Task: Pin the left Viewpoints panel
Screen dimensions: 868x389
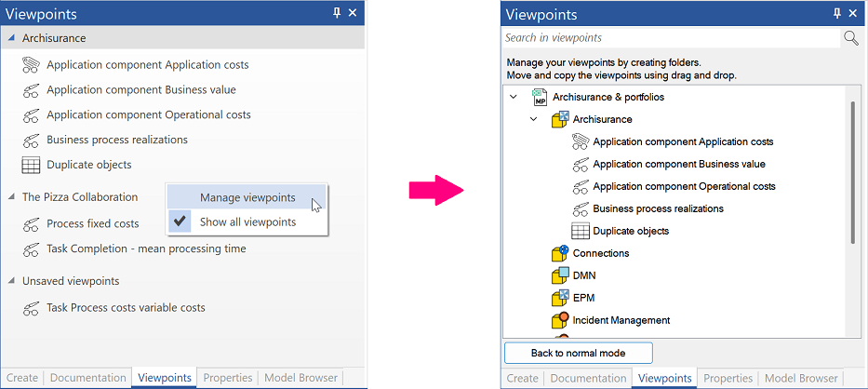Action: [337, 13]
